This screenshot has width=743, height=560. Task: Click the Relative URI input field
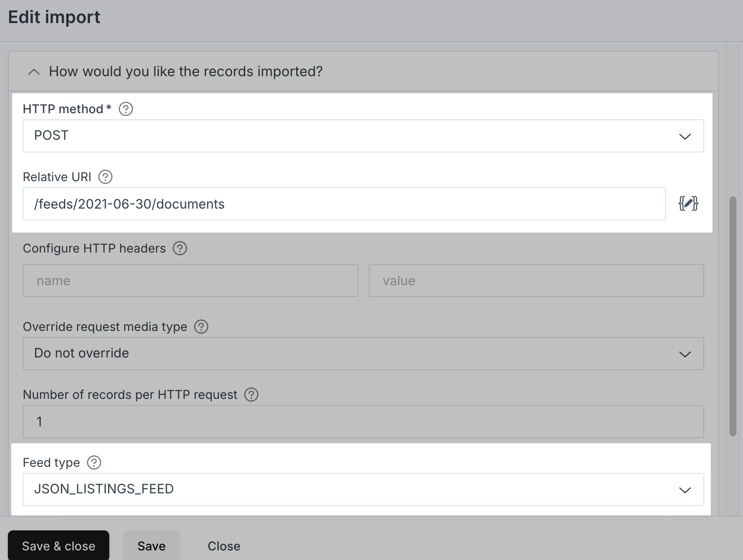(x=344, y=204)
